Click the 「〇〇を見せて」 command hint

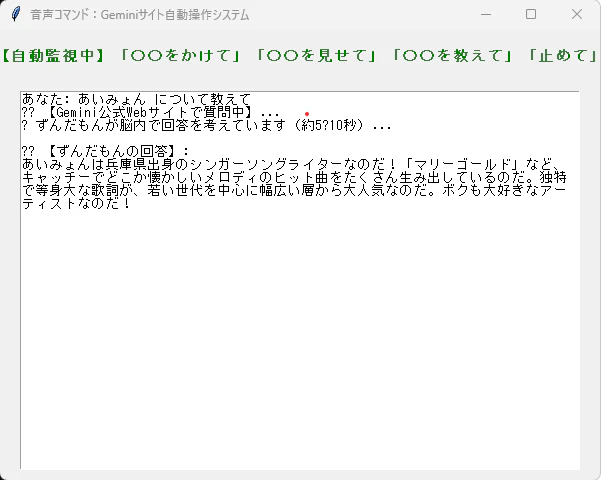click(x=316, y=56)
